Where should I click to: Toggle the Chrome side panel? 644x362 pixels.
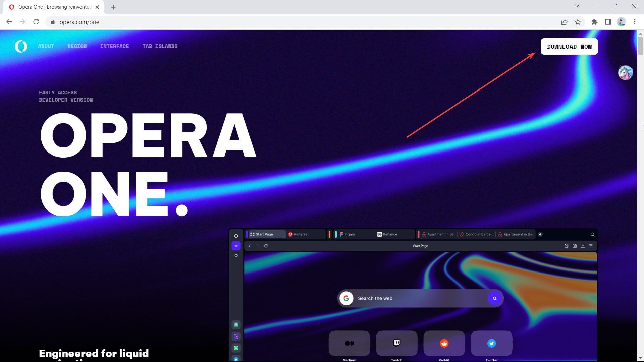pos(608,22)
